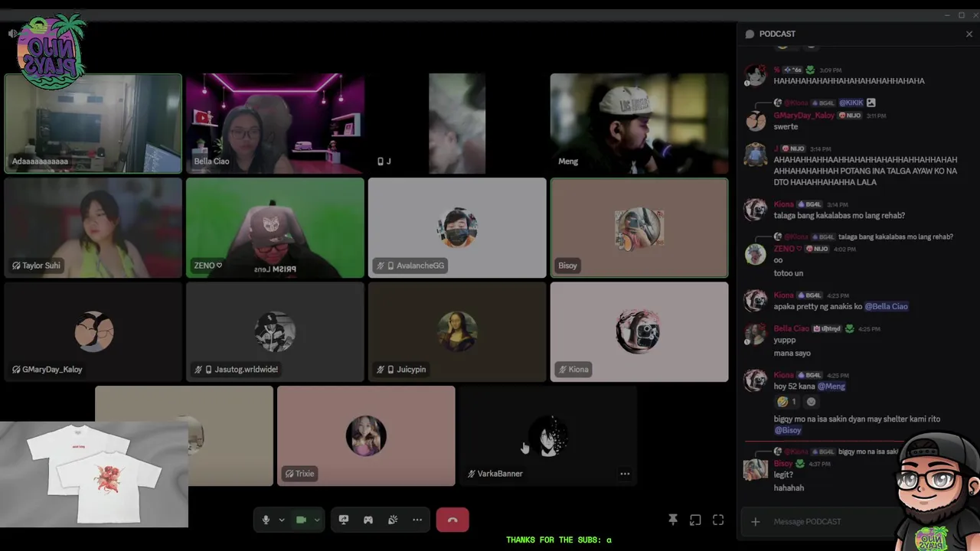
Task: Open microphone input options arrow
Action: tap(282, 520)
